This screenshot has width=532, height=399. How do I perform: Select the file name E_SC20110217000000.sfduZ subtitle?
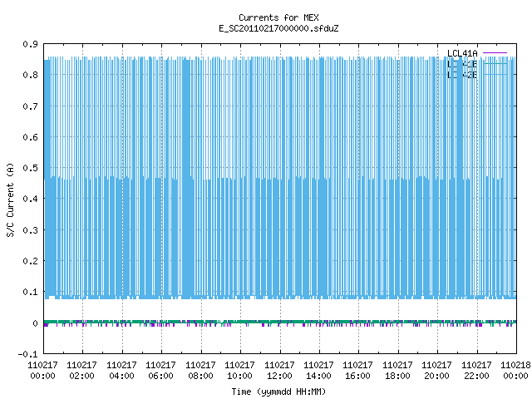(x=278, y=28)
